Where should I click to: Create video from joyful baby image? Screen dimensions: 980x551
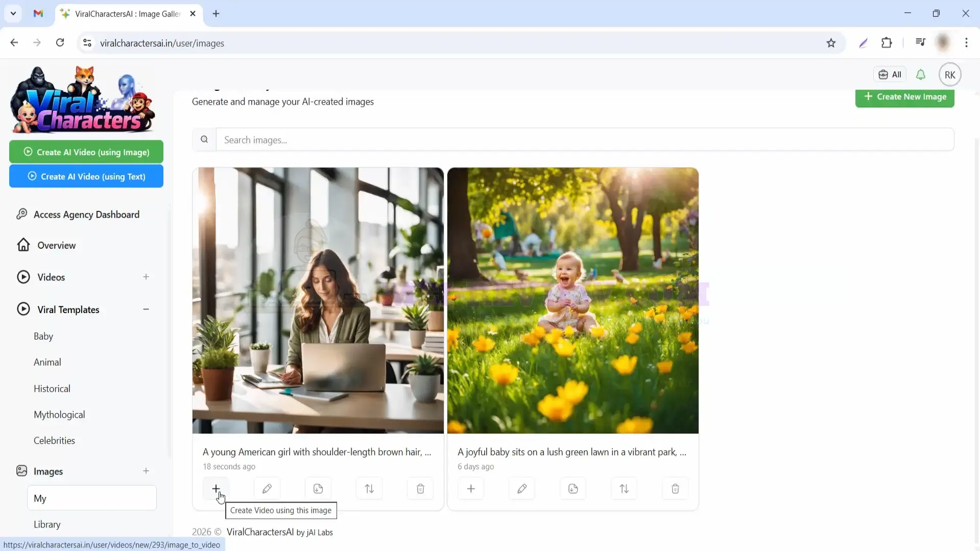[471, 489]
